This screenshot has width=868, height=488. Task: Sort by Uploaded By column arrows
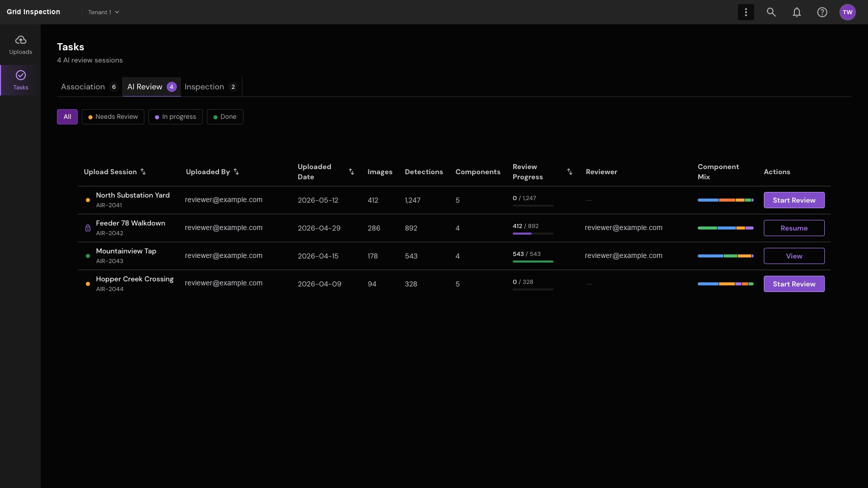pyautogui.click(x=236, y=172)
